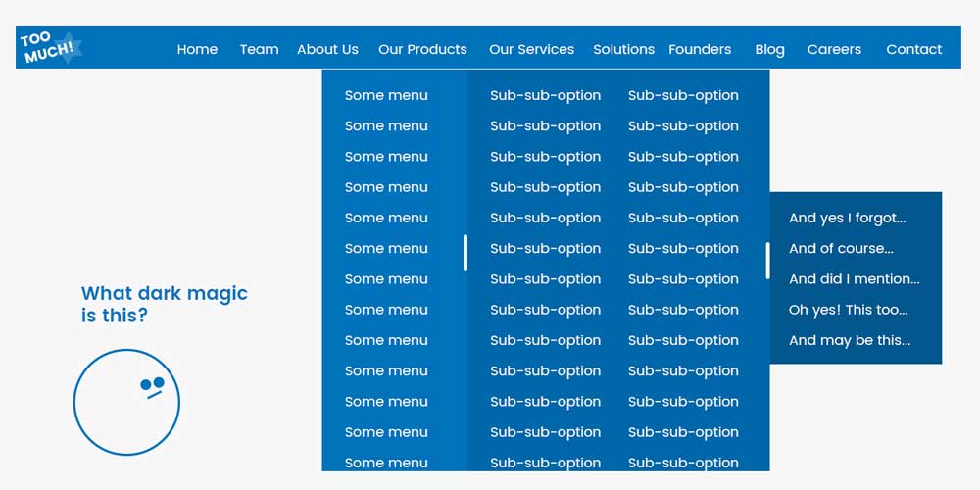Pick "And did I mention..." option
The image size is (980, 490).
(x=856, y=278)
